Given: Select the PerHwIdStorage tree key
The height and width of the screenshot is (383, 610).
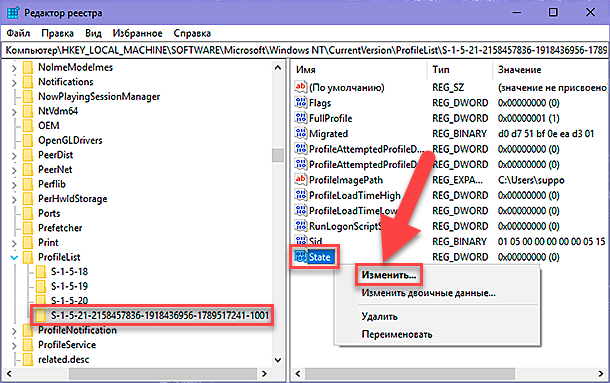Looking at the screenshot, I should 72,199.
